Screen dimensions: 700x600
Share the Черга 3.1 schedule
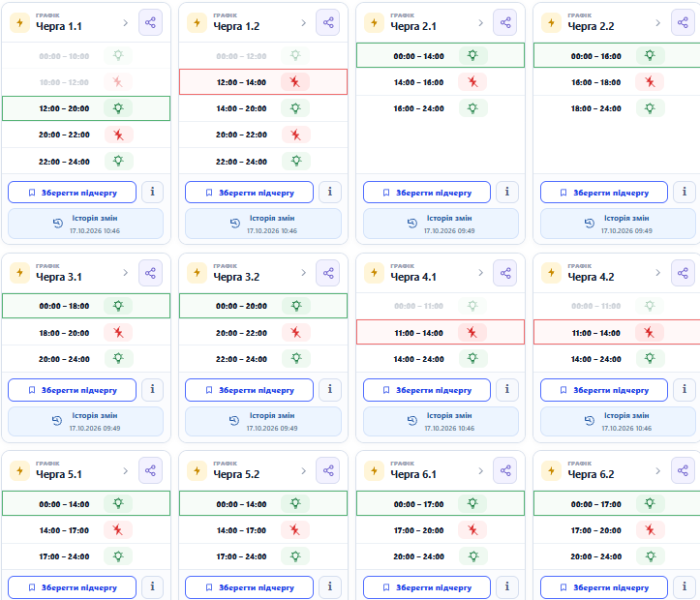click(x=150, y=273)
